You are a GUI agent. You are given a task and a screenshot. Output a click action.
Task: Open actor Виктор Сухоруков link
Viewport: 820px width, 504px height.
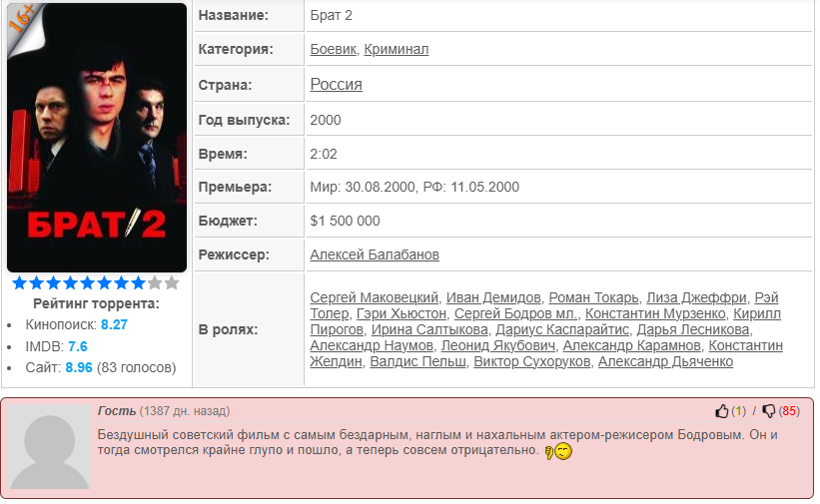(x=531, y=362)
